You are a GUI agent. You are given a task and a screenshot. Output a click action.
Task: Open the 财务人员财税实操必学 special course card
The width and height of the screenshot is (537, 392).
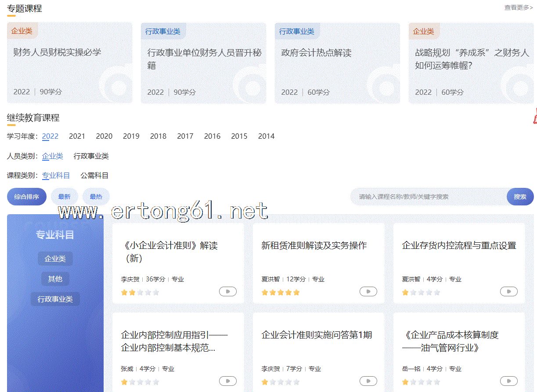[x=69, y=63]
